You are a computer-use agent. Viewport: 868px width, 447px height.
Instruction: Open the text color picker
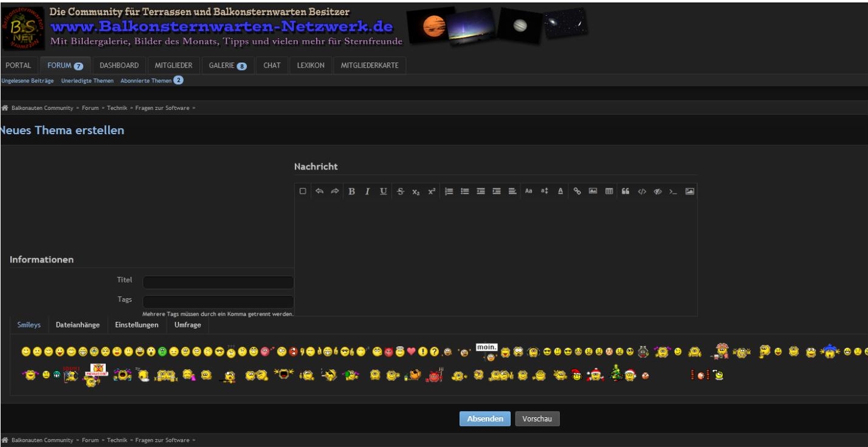tap(560, 191)
